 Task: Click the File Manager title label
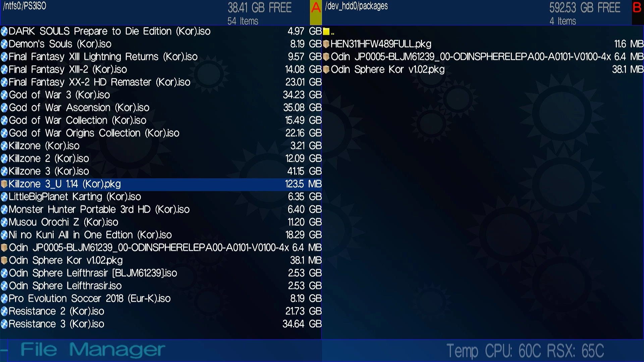93,350
